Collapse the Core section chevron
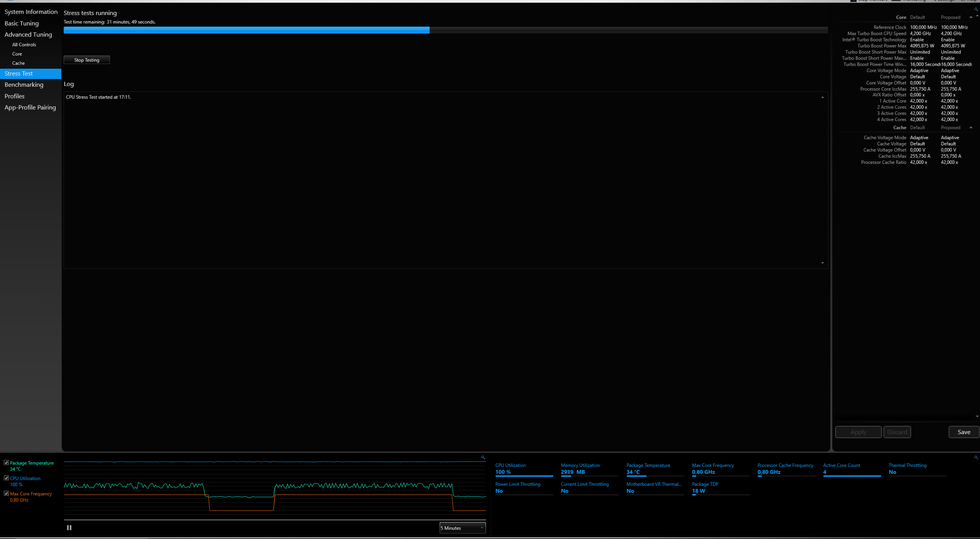The height and width of the screenshot is (539, 980). [x=971, y=17]
